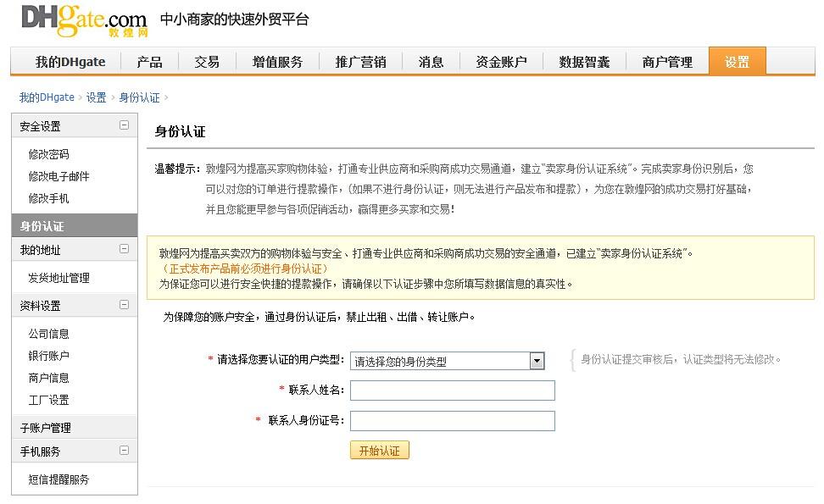Screen dimensions: 824x504
Task: Switch to the 交易 tab
Action: pos(207,61)
